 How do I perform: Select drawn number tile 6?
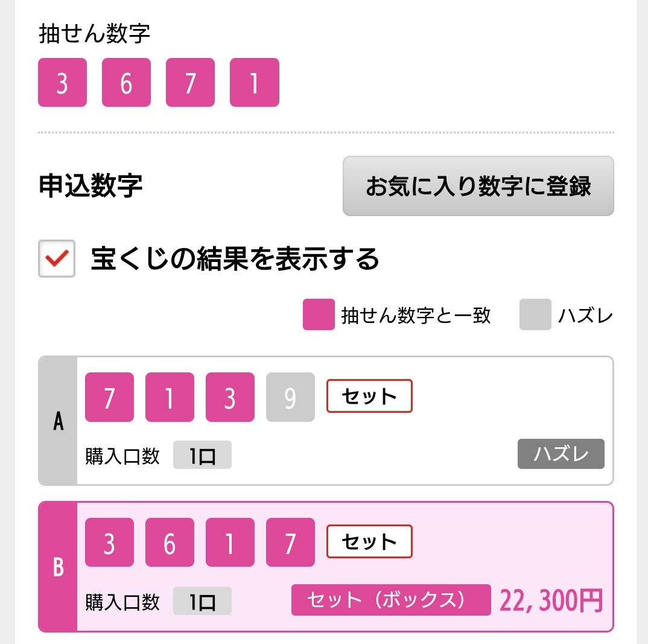tap(127, 82)
